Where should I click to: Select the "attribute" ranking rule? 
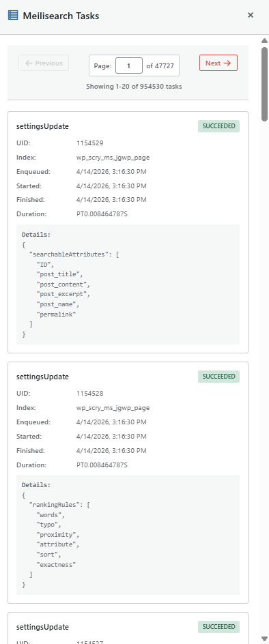point(57,544)
